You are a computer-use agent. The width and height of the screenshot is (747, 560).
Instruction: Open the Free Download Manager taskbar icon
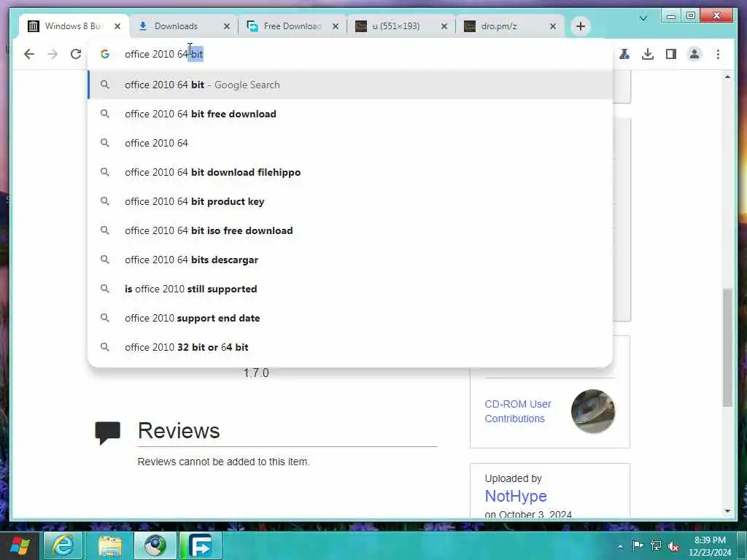tap(201, 545)
